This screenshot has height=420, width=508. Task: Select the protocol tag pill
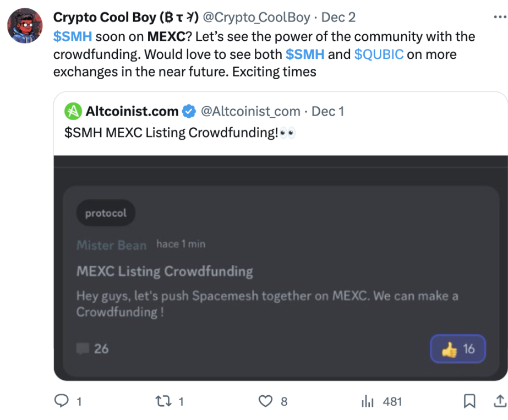[106, 213]
